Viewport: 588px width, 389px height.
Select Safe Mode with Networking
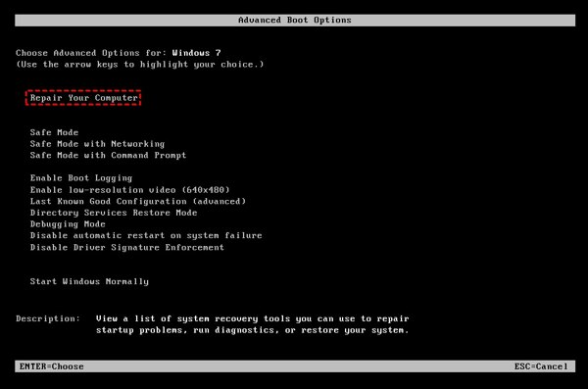pos(97,144)
